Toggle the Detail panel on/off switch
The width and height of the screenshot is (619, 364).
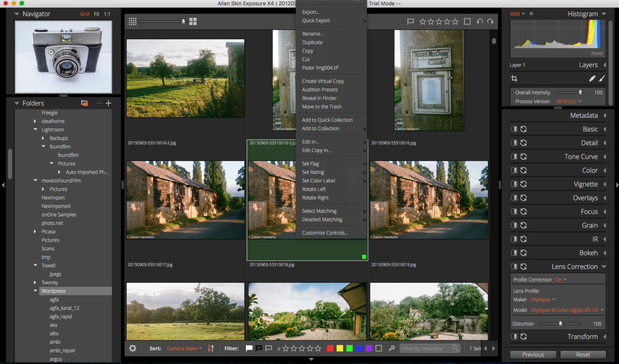pos(514,143)
